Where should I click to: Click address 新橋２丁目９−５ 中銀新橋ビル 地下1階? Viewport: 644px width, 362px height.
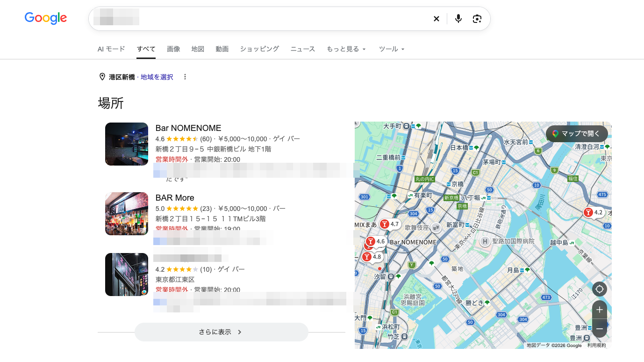point(213,149)
